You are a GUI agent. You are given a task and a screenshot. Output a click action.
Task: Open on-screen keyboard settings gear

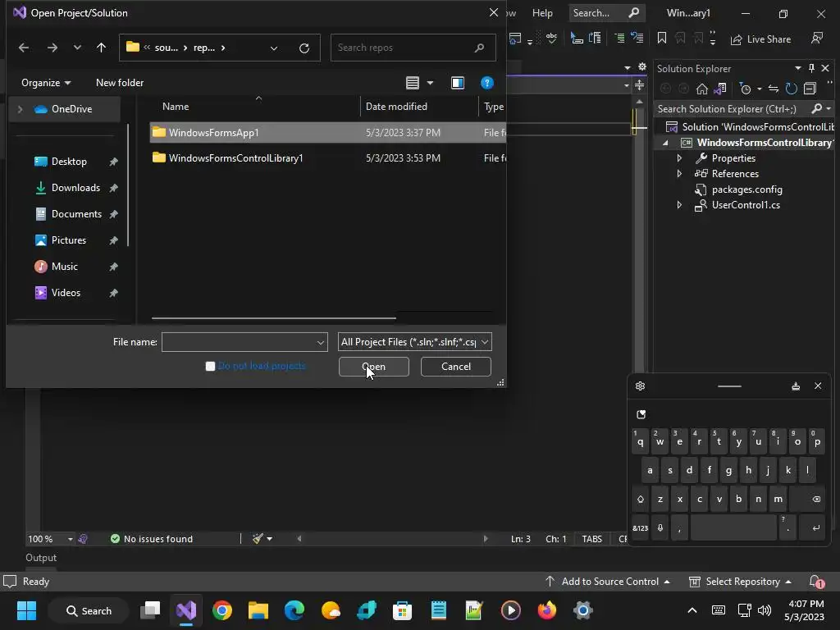pos(640,386)
